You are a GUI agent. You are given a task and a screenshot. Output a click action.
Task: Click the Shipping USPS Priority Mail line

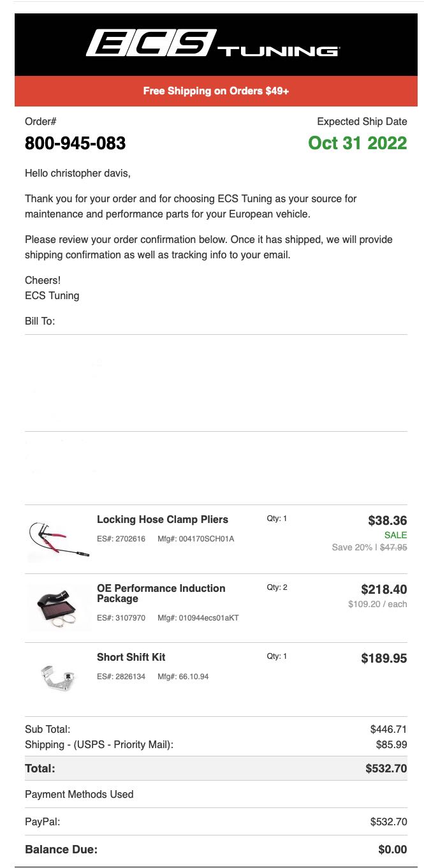[x=99, y=744]
